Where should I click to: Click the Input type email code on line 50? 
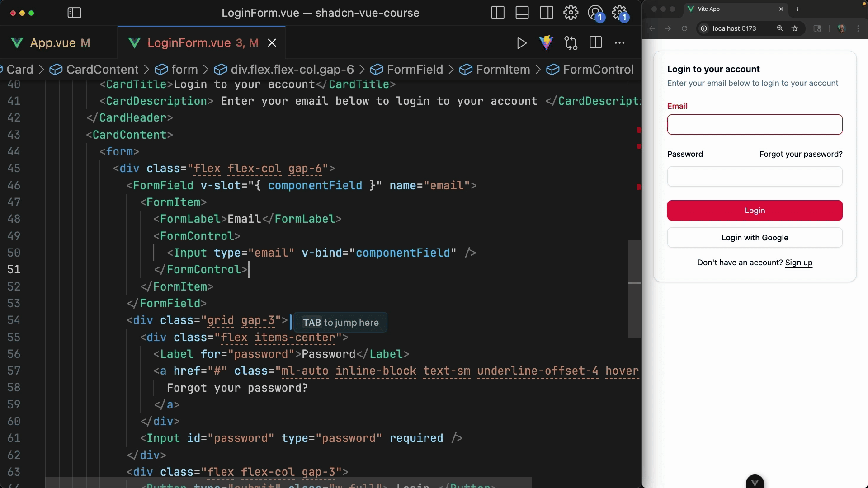(x=321, y=253)
